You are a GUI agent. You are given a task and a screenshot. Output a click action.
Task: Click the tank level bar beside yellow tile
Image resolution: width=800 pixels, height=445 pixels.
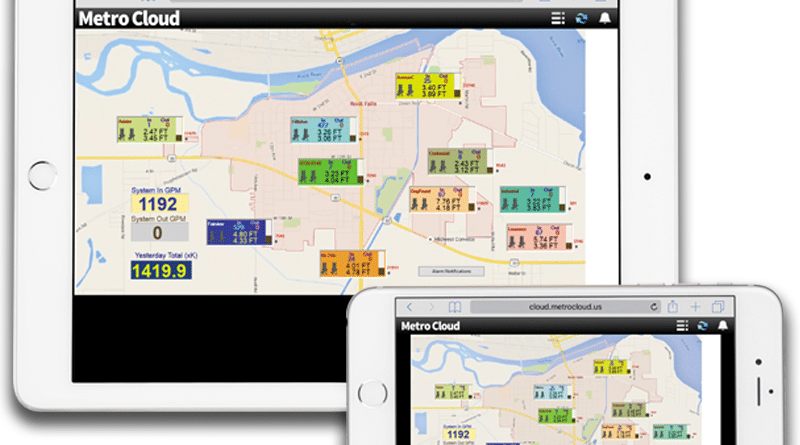[457, 86]
